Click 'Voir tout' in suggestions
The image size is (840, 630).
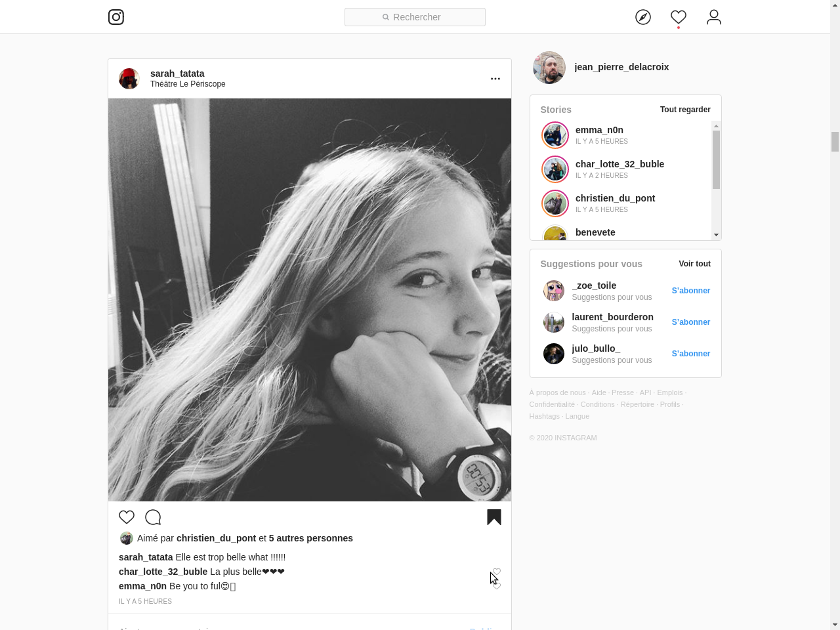(x=694, y=264)
